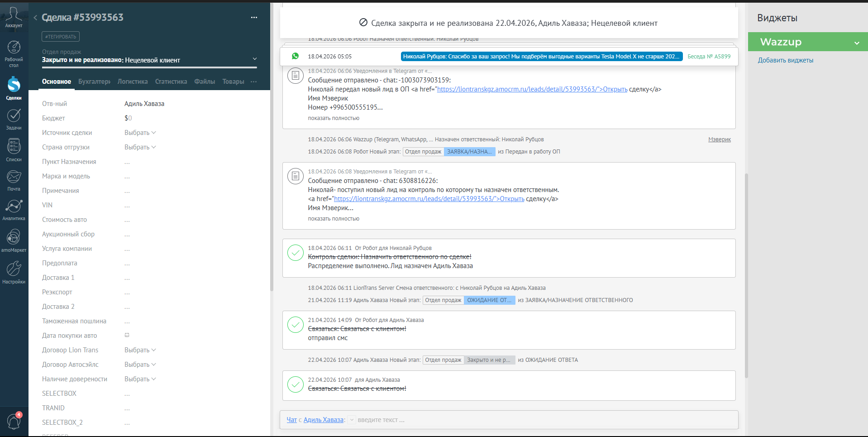Open Источник сделки Выбрать dropdown
The image size is (868, 437).
pyautogui.click(x=140, y=133)
